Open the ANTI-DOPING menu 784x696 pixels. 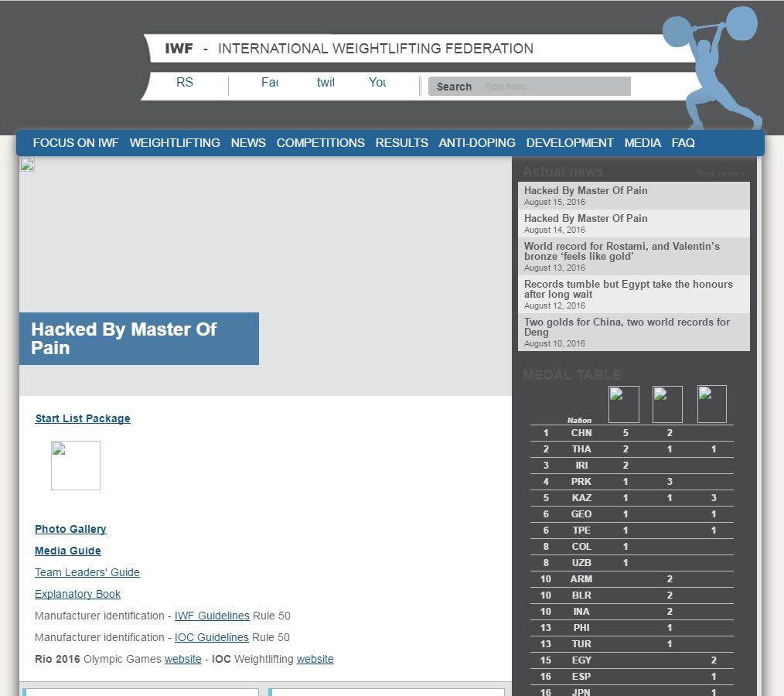pyautogui.click(x=477, y=143)
